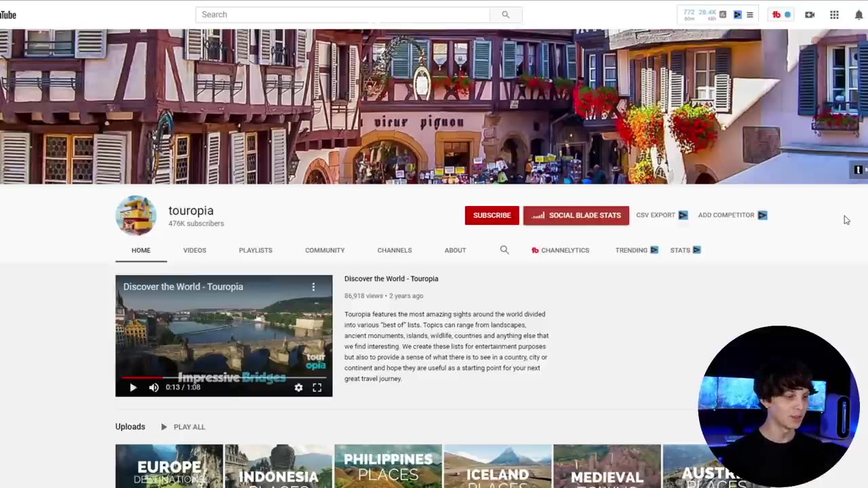Click the blue play icon in vidIQ bar
The height and width of the screenshot is (488, 868).
737,14
